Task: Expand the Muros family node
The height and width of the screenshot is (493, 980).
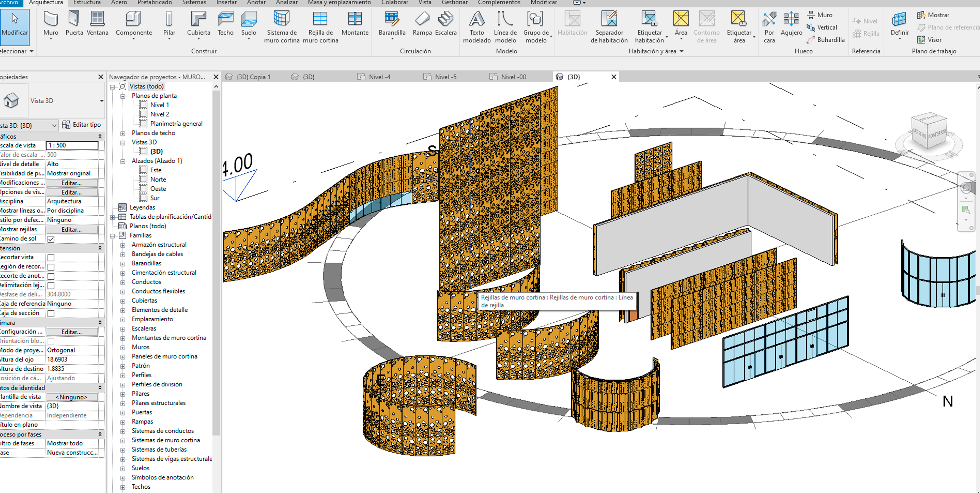Action: pyautogui.click(x=122, y=348)
